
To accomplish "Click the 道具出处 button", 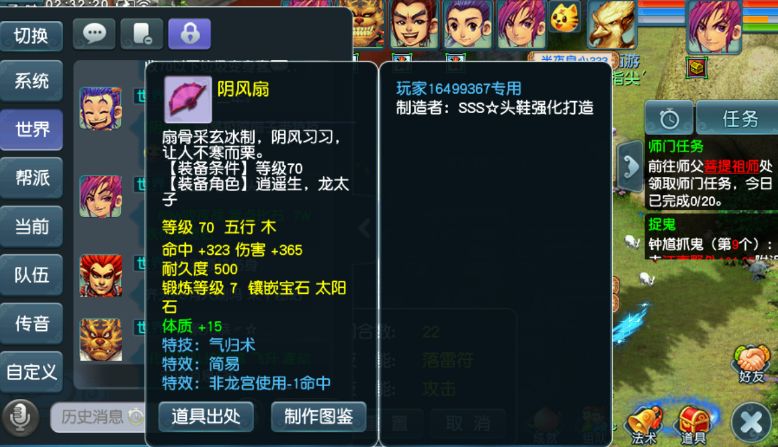I will (206, 416).
